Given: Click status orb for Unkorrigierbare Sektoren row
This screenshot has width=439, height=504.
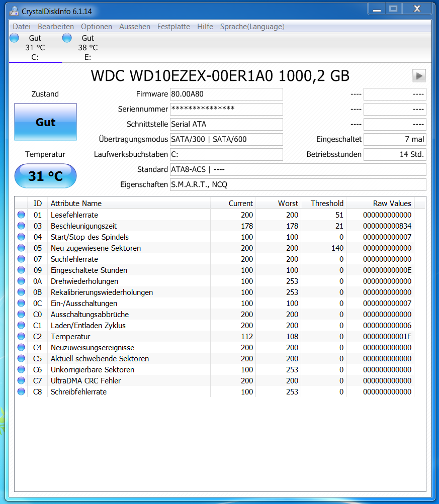Looking at the screenshot, I should [21, 369].
